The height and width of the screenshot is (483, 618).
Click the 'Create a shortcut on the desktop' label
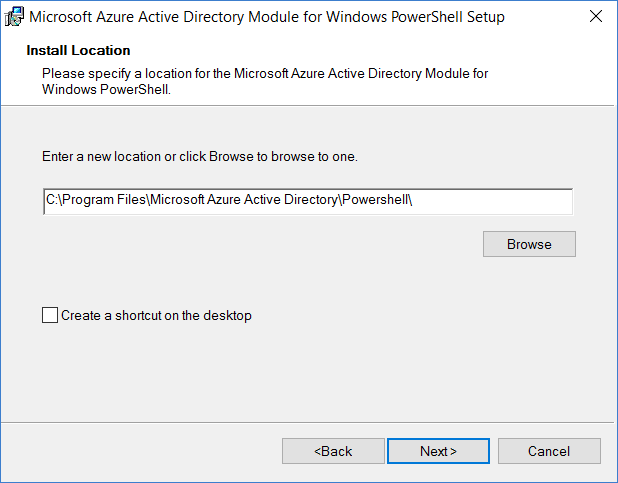(x=156, y=315)
